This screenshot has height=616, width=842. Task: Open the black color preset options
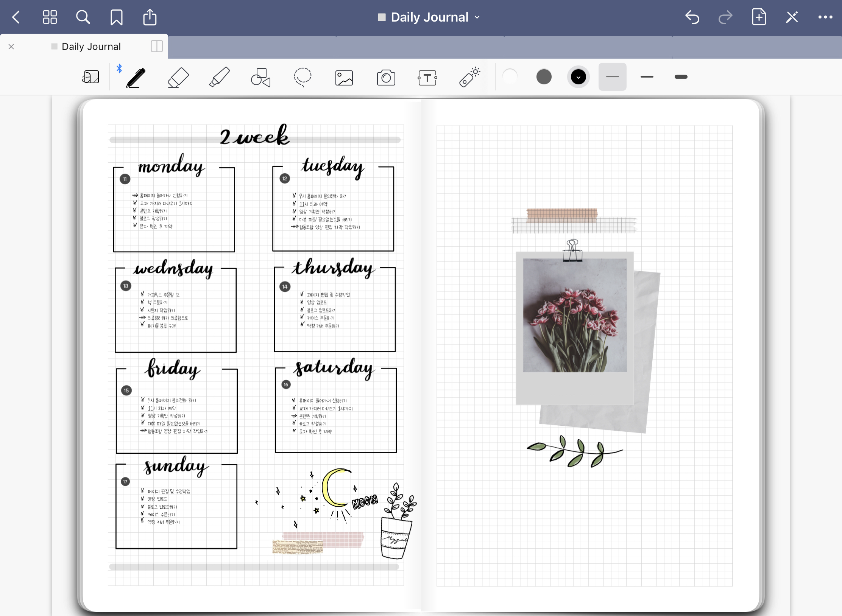tap(578, 77)
